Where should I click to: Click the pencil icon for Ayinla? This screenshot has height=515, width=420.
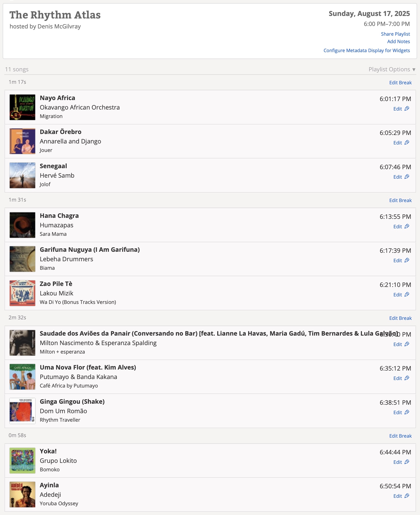pos(407,496)
